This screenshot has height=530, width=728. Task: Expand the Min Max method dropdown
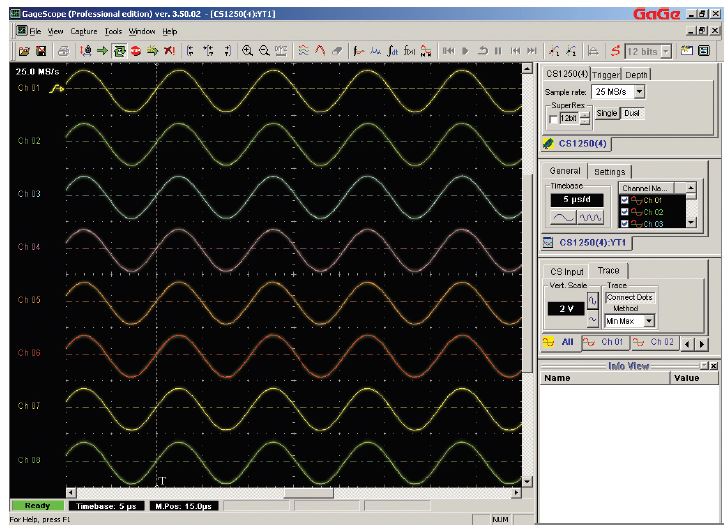coord(649,321)
